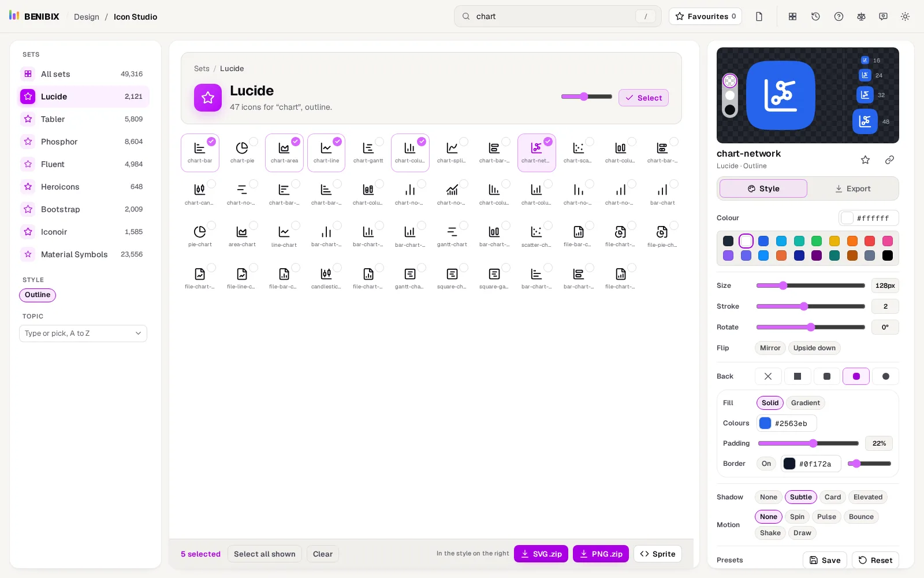Screen dimensions: 924x578
Task: Open the border colour #0f172a picker
Action: (811, 464)
